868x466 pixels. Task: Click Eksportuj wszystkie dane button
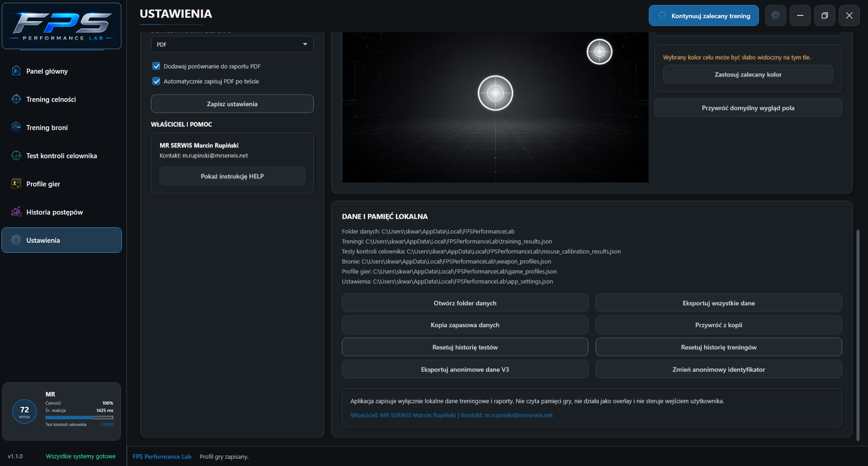[718, 303]
